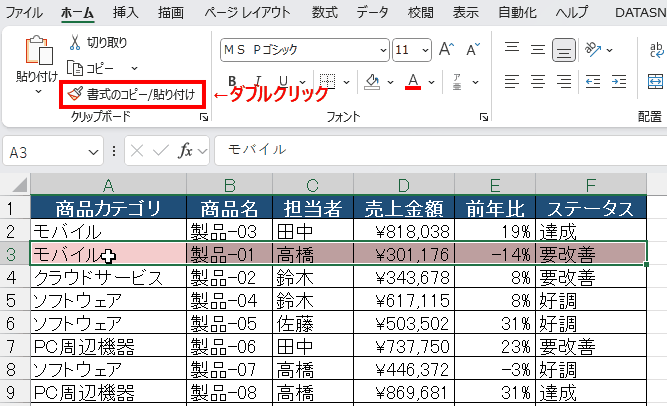Align text to the right

[564, 81]
